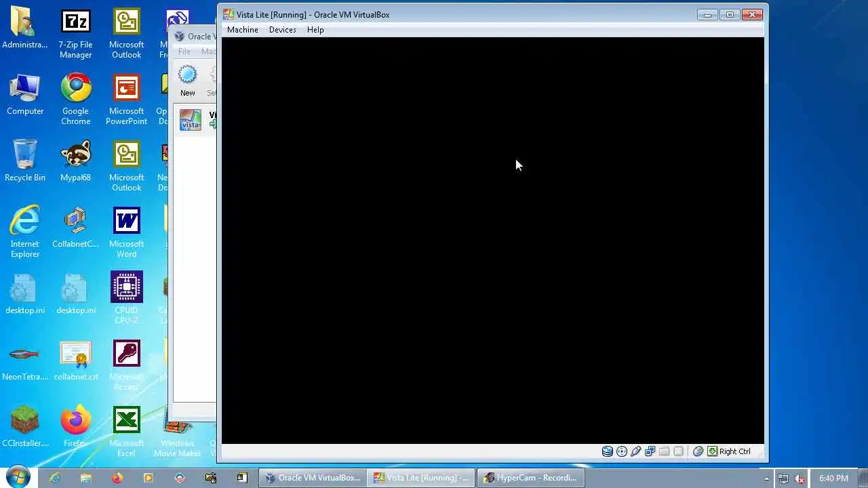This screenshot has width=868, height=488.
Task: Open top Microsoft Outlook desktop icon
Action: [x=126, y=34]
